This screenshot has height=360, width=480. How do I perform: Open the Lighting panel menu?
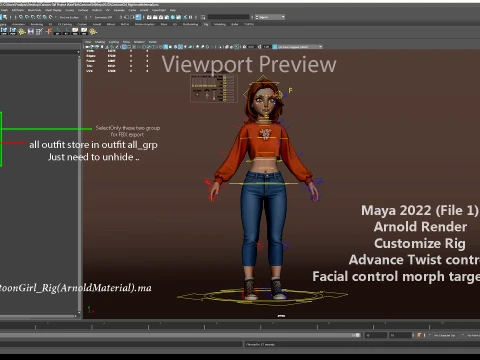pos(114,42)
